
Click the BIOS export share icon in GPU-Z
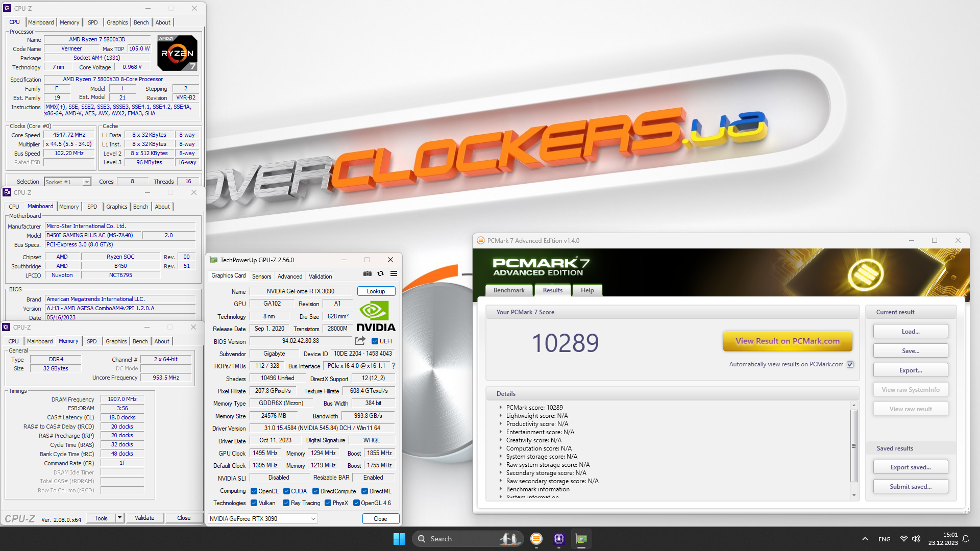[360, 341]
